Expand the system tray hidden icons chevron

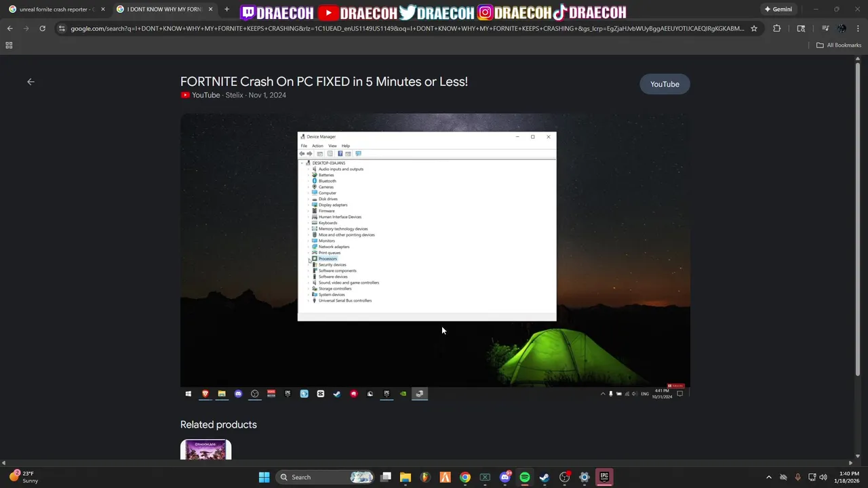click(768, 477)
